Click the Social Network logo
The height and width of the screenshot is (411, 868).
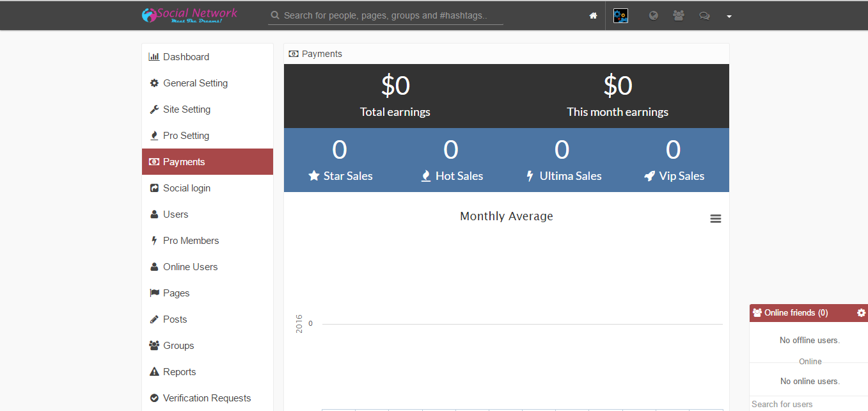189,15
